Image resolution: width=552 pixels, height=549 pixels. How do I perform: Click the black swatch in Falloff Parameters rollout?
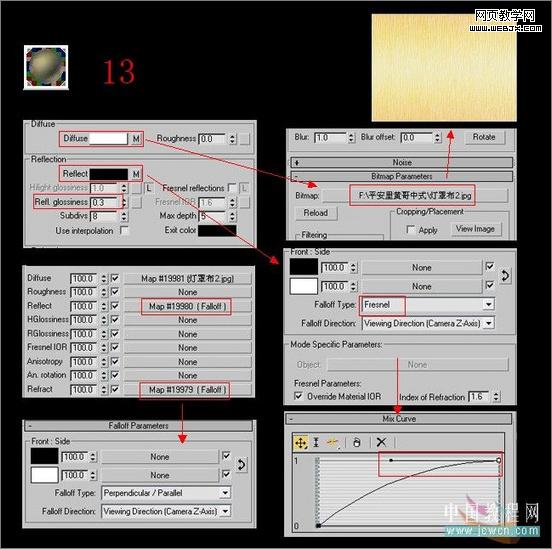pyautogui.click(x=44, y=456)
